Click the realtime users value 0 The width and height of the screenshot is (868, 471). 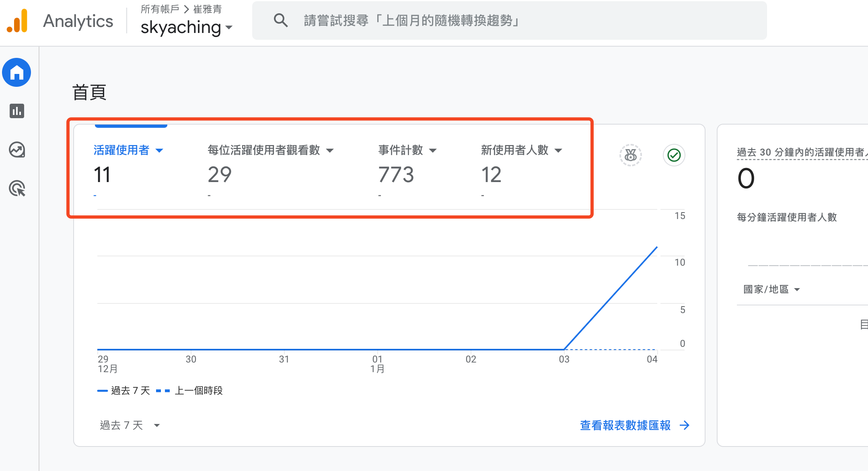pyautogui.click(x=746, y=178)
